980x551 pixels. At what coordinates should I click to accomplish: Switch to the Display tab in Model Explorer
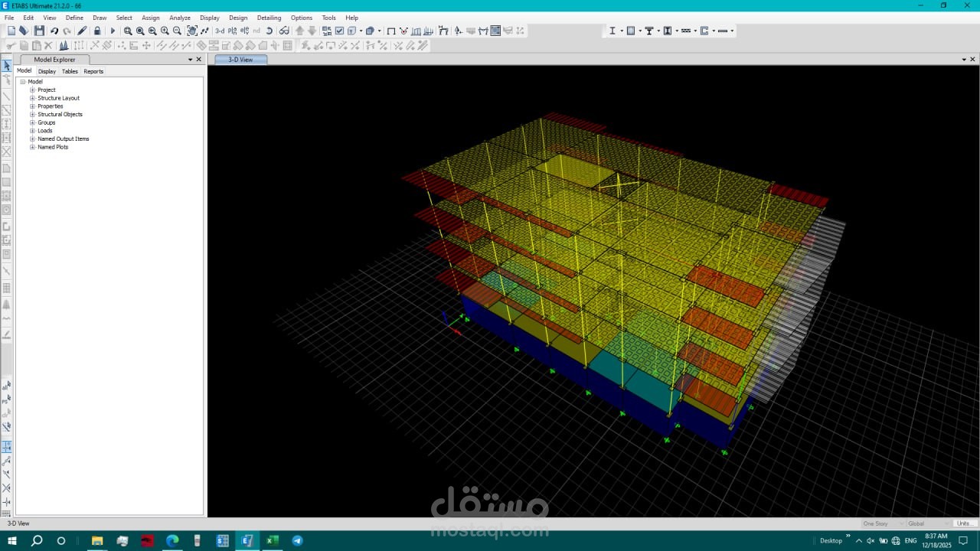tap(47, 71)
